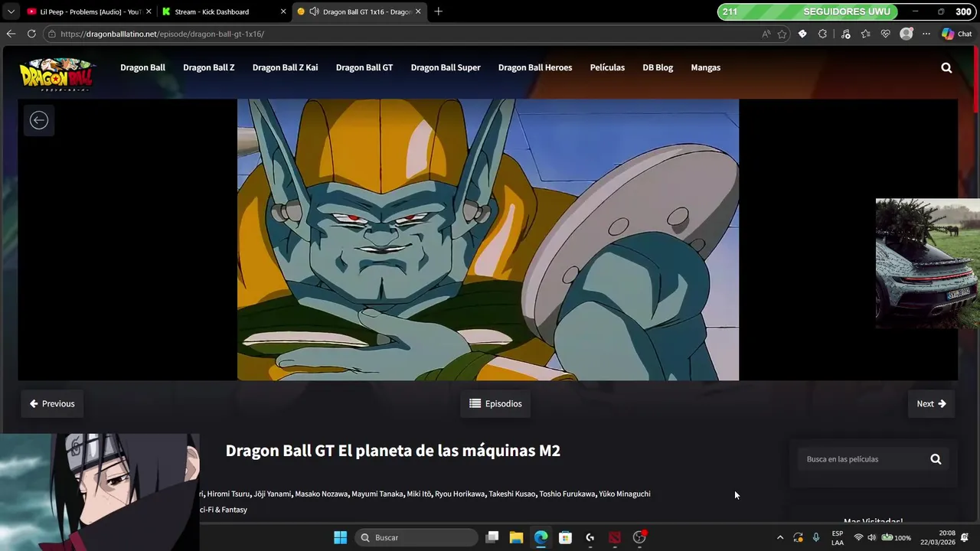The width and height of the screenshot is (980, 551).
Task: Open the Windows Start menu
Action: (341, 537)
